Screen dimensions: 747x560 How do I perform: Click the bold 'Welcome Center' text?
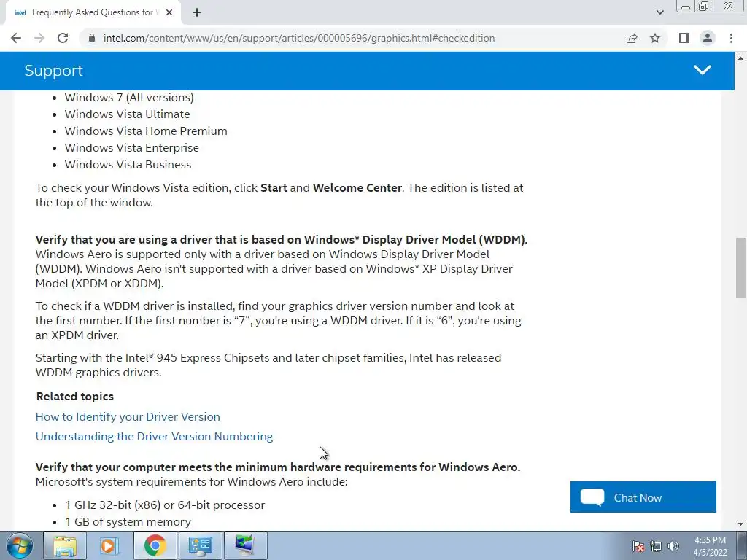(357, 188)
